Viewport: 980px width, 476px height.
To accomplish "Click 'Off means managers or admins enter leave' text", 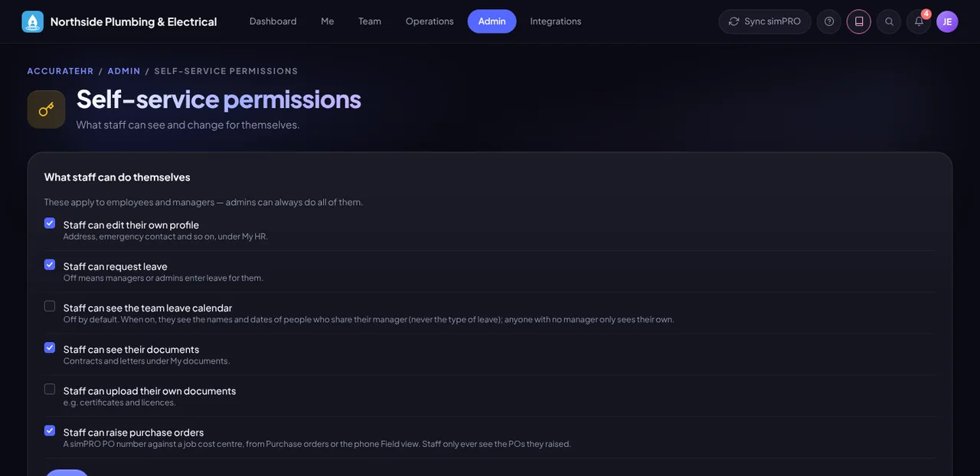I will point(163,278).
